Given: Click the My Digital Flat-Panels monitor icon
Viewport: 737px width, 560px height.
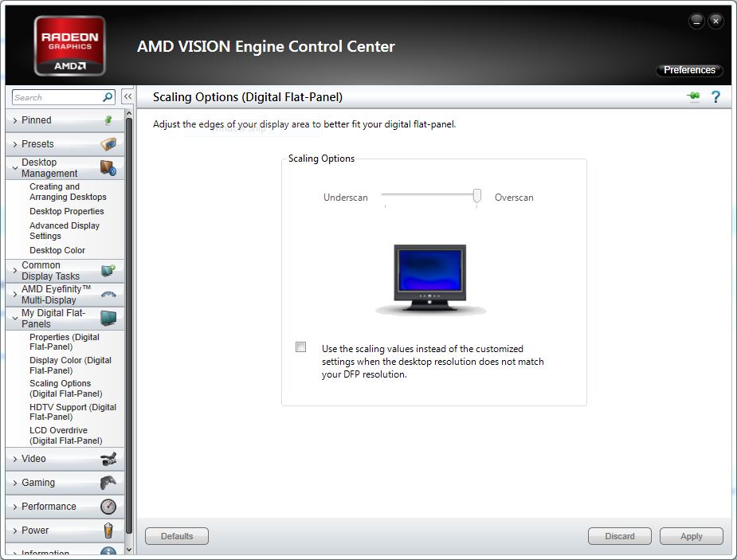Looking at the screenshot, I should tap(108, 318).
